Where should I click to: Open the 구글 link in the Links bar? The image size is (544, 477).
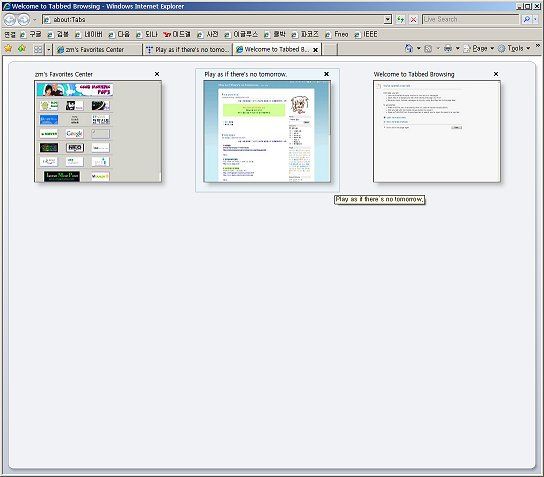[x=31, y=34]
